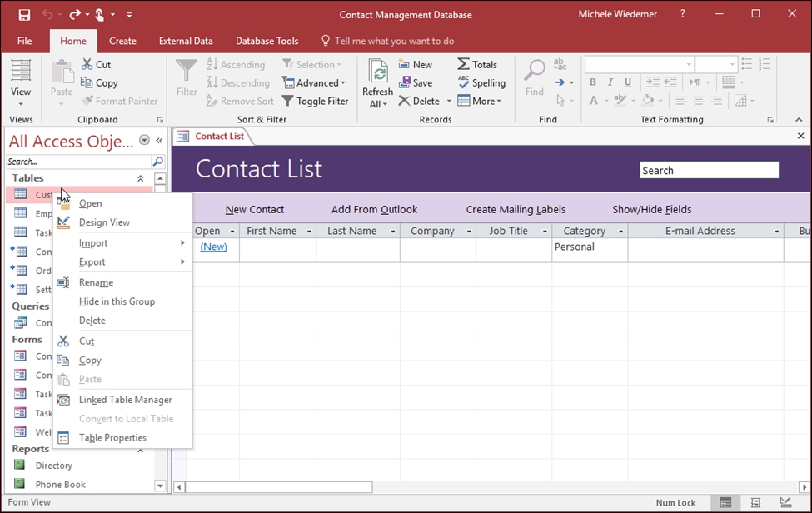Open the Category column dropdown
The image size is (812, 513).
(x=621, y=232)
